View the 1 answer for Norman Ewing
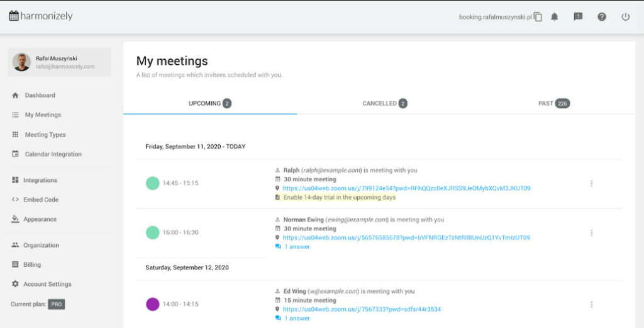 click(297, 247)
